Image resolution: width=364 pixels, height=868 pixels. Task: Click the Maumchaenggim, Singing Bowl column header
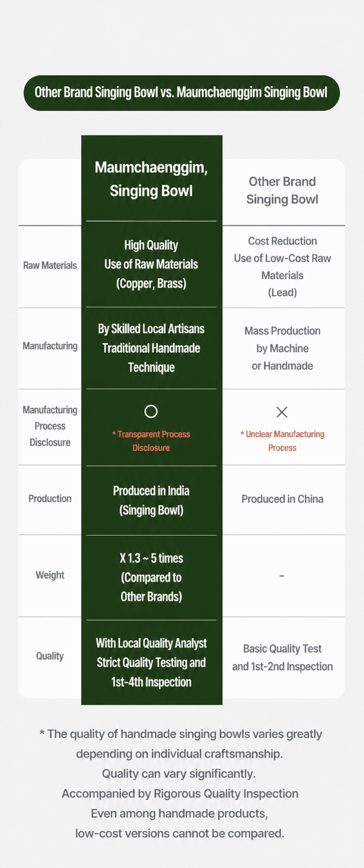(x=151, y=179)
